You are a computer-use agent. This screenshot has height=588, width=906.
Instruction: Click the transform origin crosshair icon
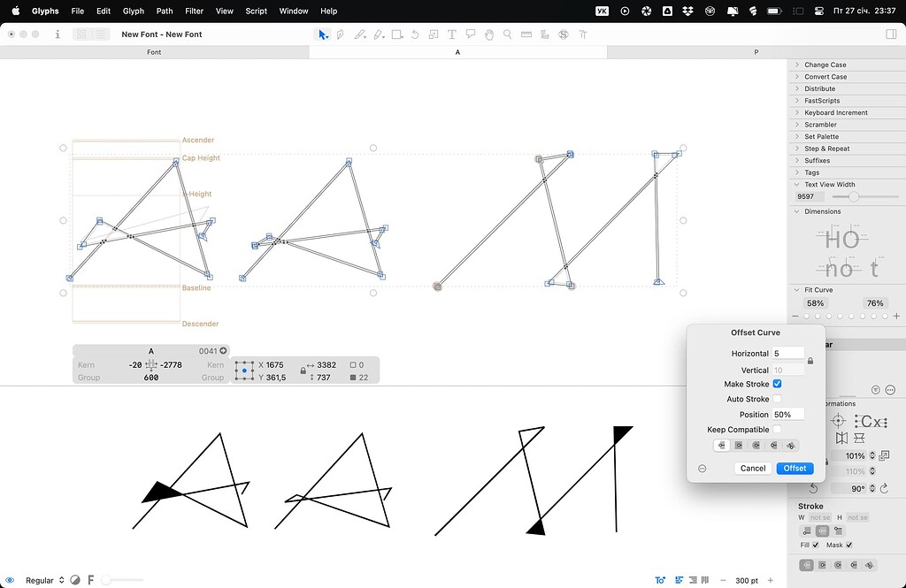838,421
